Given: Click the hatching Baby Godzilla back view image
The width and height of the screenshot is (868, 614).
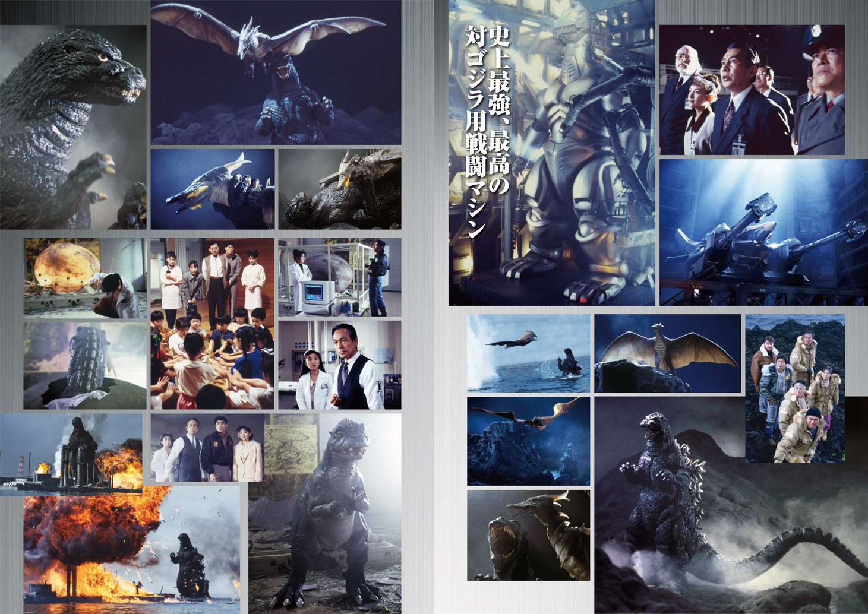Looking at the screenshot, I should click(84, 366).
